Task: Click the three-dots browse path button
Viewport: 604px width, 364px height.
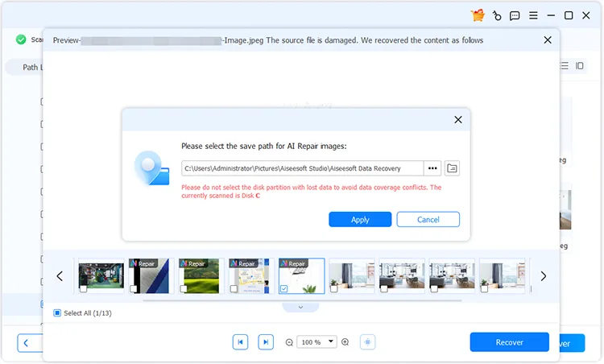Action: coord(433,168)
